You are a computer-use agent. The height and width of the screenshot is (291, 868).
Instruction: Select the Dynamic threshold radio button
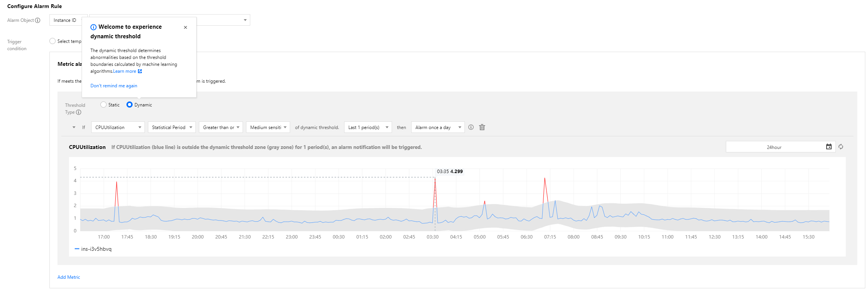(130, 105)
